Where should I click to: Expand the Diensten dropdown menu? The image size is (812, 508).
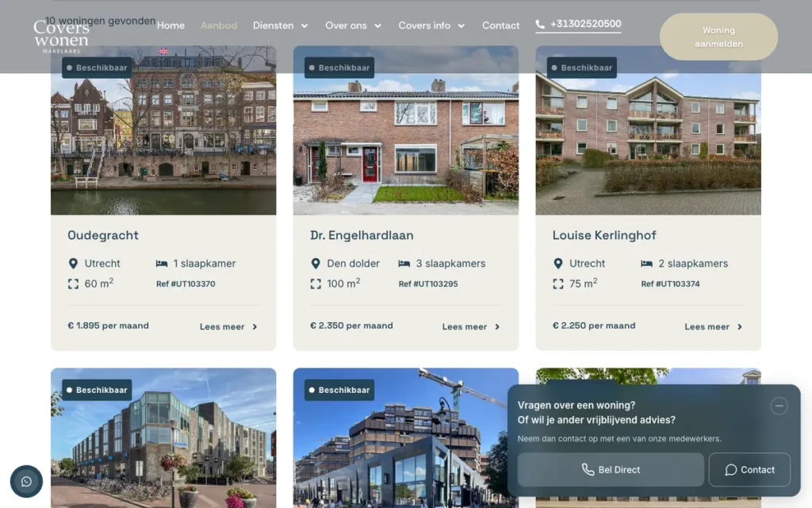280,25
